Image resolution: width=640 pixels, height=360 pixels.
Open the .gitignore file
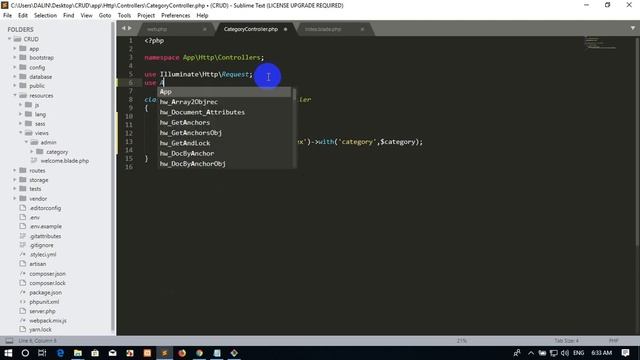[41, 245]
